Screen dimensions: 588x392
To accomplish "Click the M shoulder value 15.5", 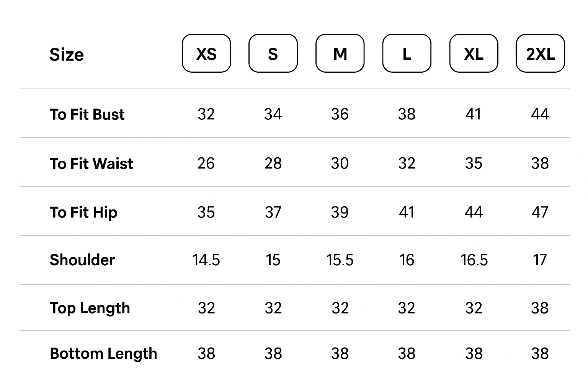I will click(340, 260).
